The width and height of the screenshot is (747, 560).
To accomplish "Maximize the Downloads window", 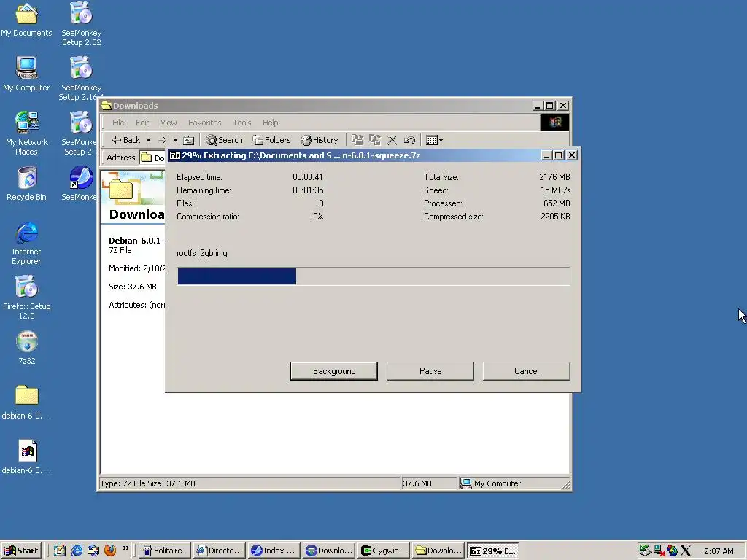I will [550, 106].
